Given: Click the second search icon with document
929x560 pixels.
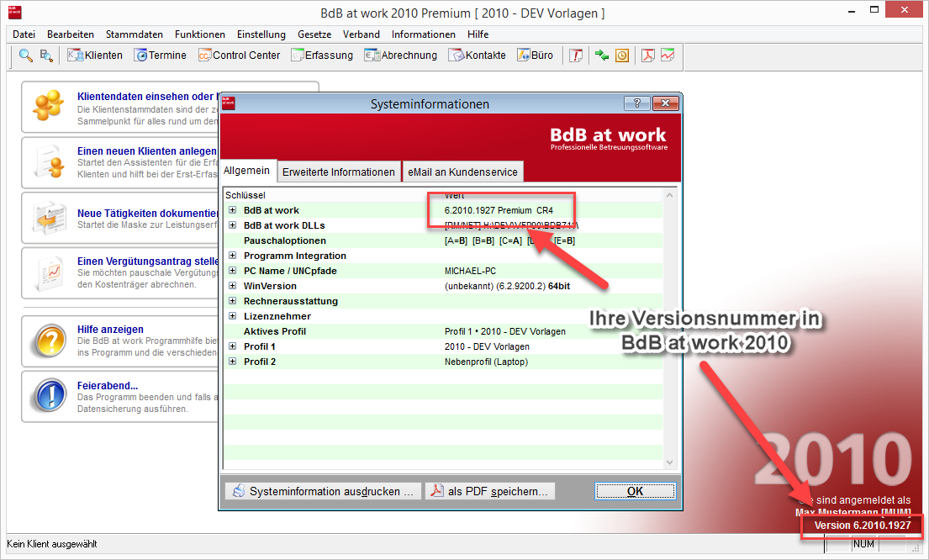Looking at the screenshot, I should (46, 55).
